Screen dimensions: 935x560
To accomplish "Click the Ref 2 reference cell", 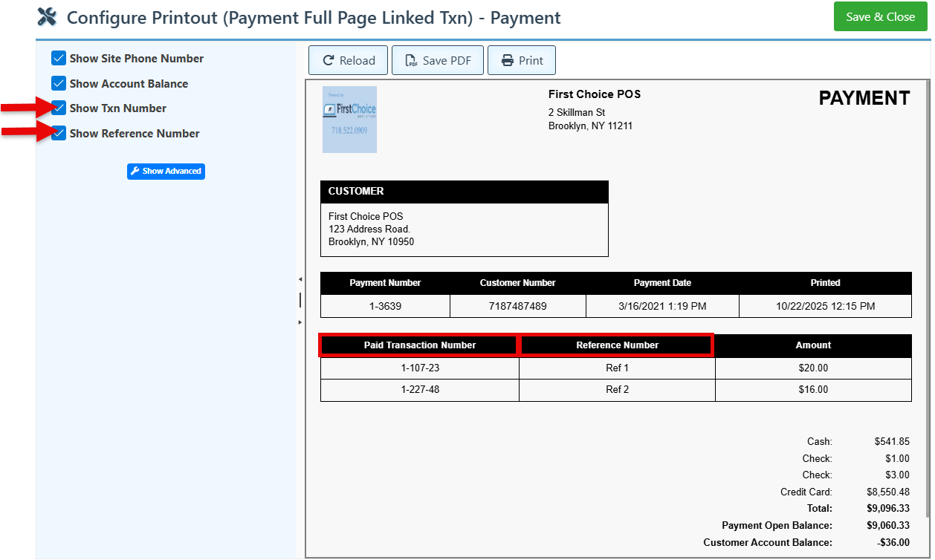I will tap(617, 390).
